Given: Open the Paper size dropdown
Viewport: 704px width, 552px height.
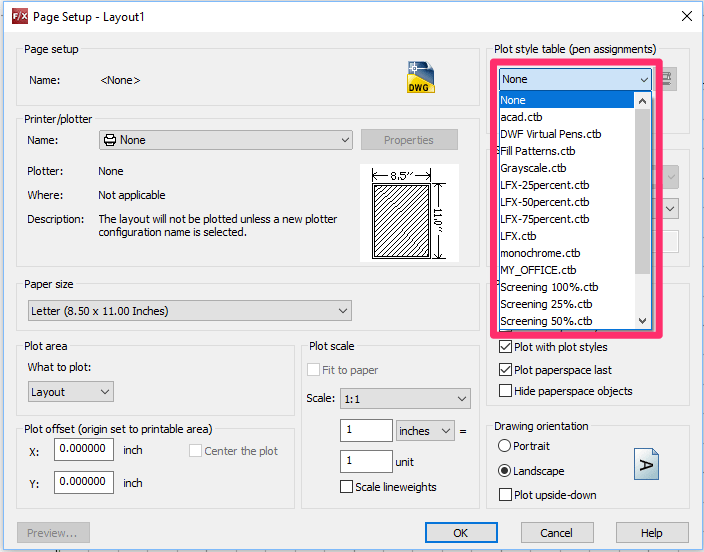Looking at the screenshot, I should coord(189,311).
